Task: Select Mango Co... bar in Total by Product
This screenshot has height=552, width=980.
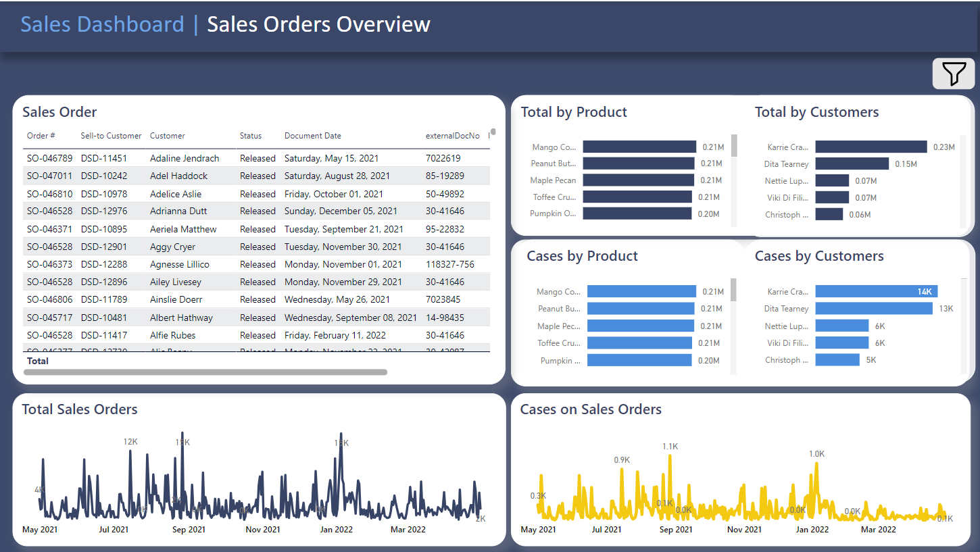Action: pyautogui.click(x=639, y=147)
